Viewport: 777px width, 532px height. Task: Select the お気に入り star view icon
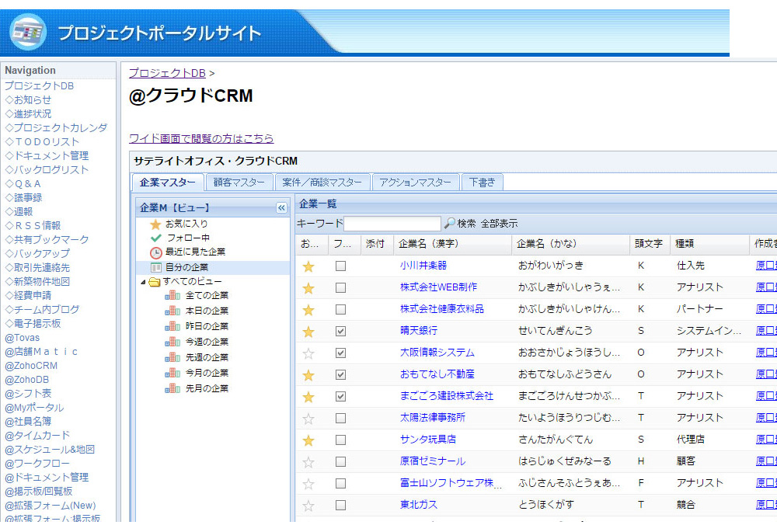click(x=155, y=224)
